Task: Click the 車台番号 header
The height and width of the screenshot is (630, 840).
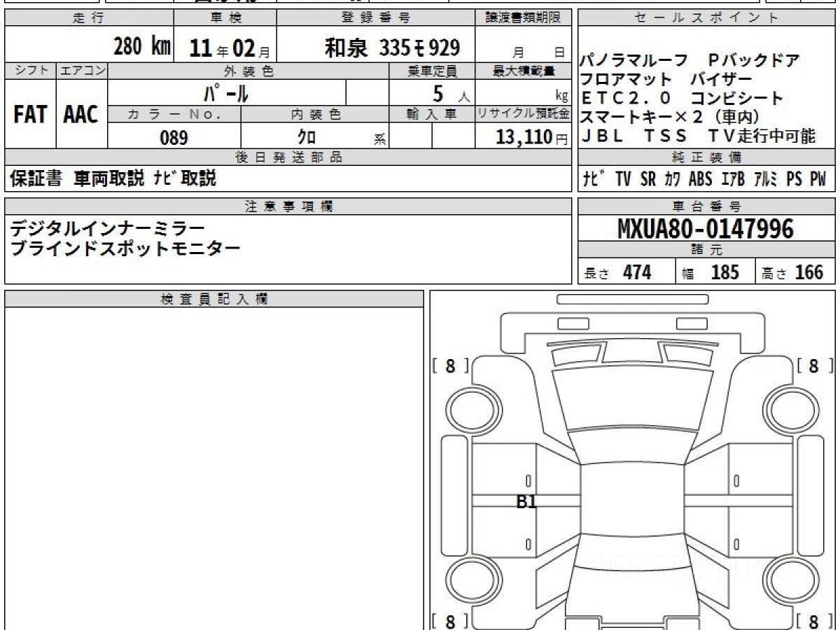Action: click(x=707, y=206)
